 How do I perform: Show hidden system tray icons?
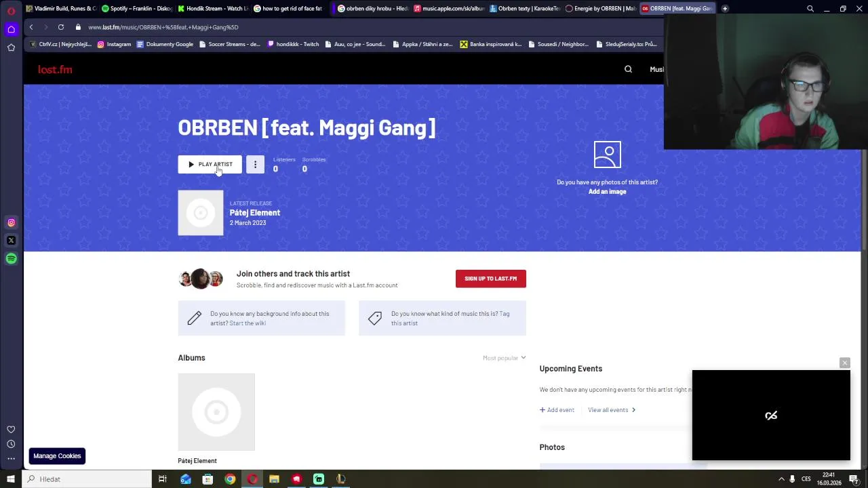click(781, 479)
